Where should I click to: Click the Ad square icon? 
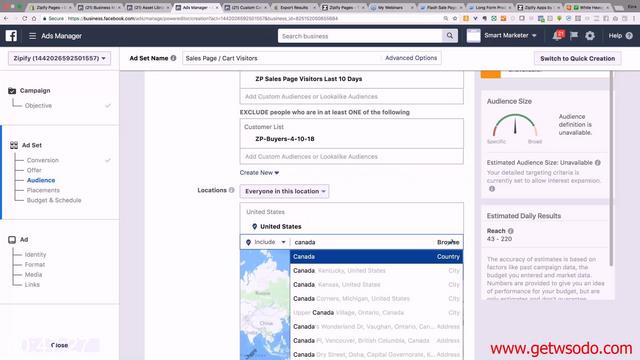click(12, 240)
